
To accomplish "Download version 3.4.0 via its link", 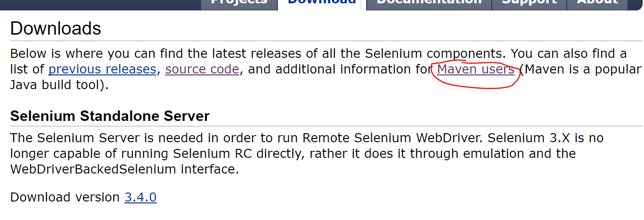I will coord(140,197).
